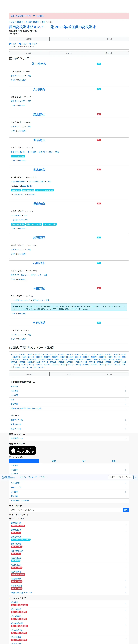Screen dimensions: 138x644
Task: Click the heart icon for 大河原衛
Action: pyautogui.click(x=11, y=106)
